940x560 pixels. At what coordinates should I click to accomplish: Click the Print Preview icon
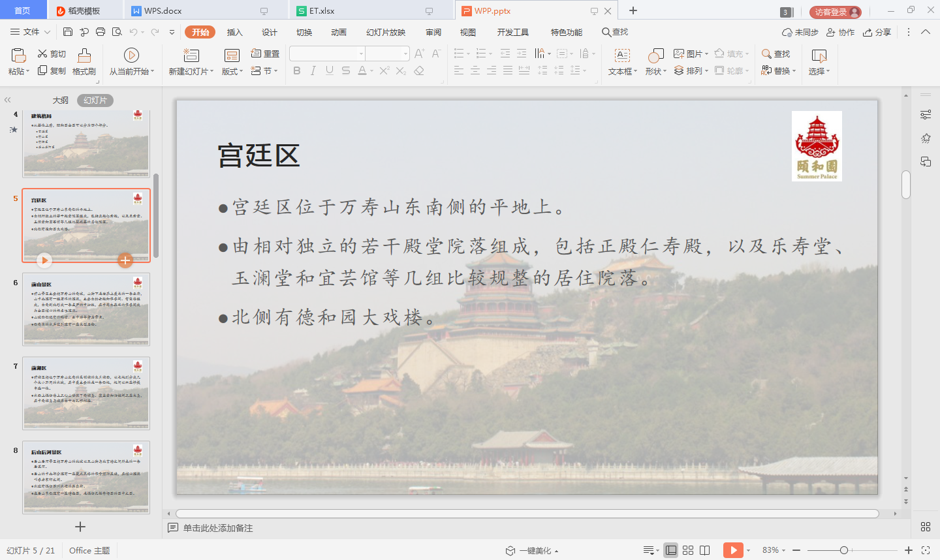(117, 32)
